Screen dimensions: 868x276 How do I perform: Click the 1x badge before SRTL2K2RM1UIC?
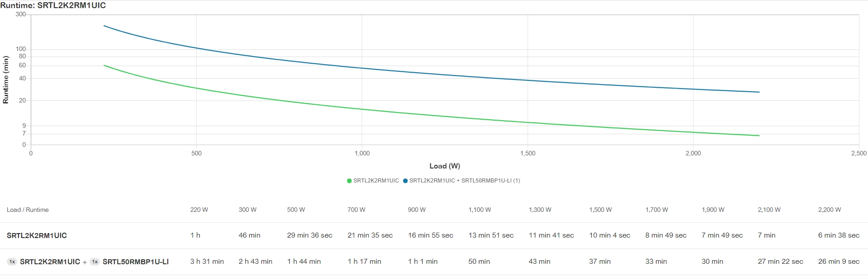pyautogui.click(x=12, y=262)
